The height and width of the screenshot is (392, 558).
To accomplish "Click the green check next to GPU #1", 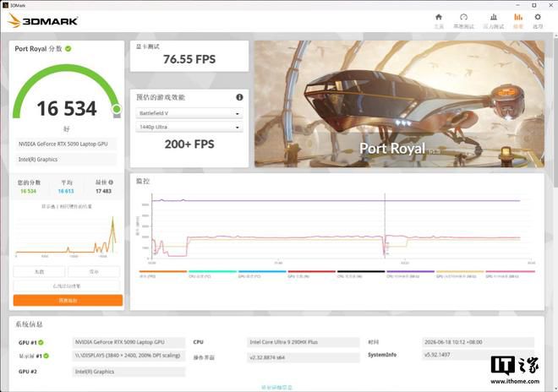I will pos(41,342).
